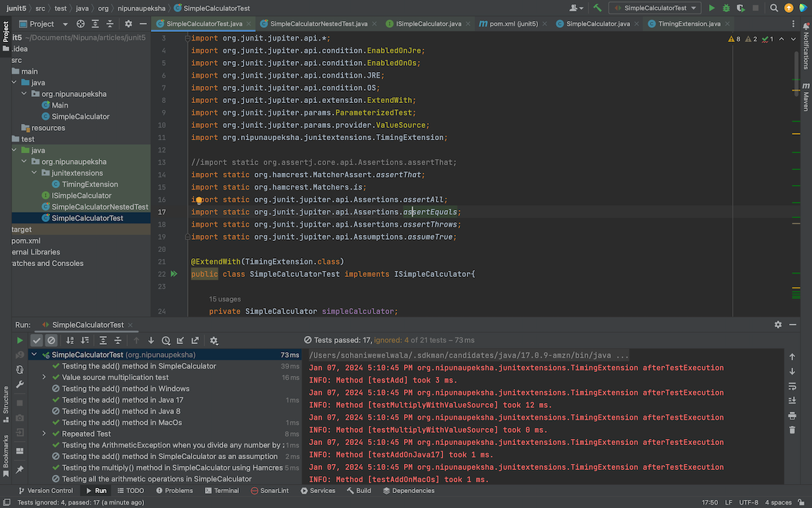
Task: Toggle alphabetical sort in test results toolbar
Action: point(70,341)
